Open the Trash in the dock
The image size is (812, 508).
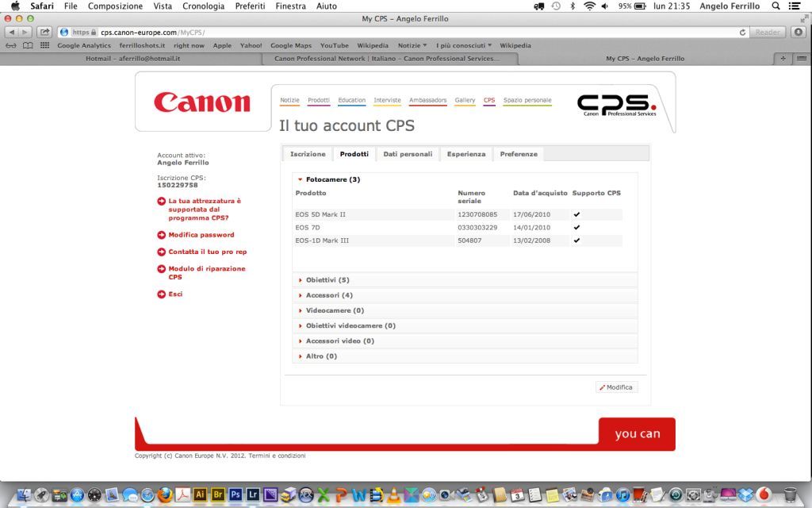(x=790, y=495)
